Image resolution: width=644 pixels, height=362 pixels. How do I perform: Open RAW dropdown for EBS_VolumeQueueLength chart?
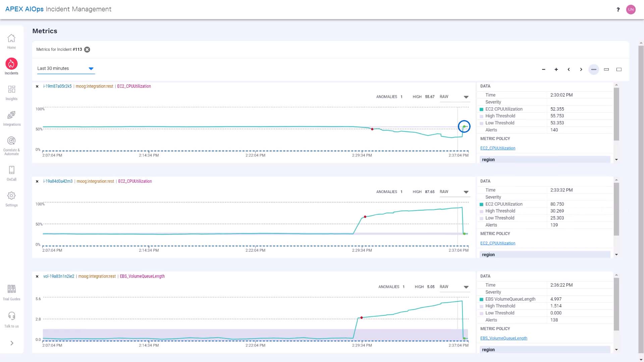[x=454, y=287]
